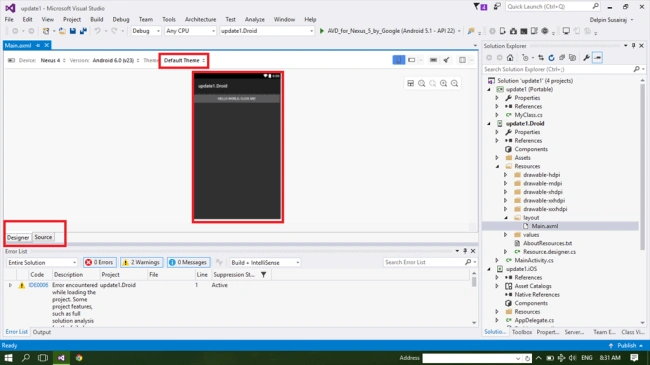
Task: Click the Home icon in Solution Explorer
Action: (510, 58)
